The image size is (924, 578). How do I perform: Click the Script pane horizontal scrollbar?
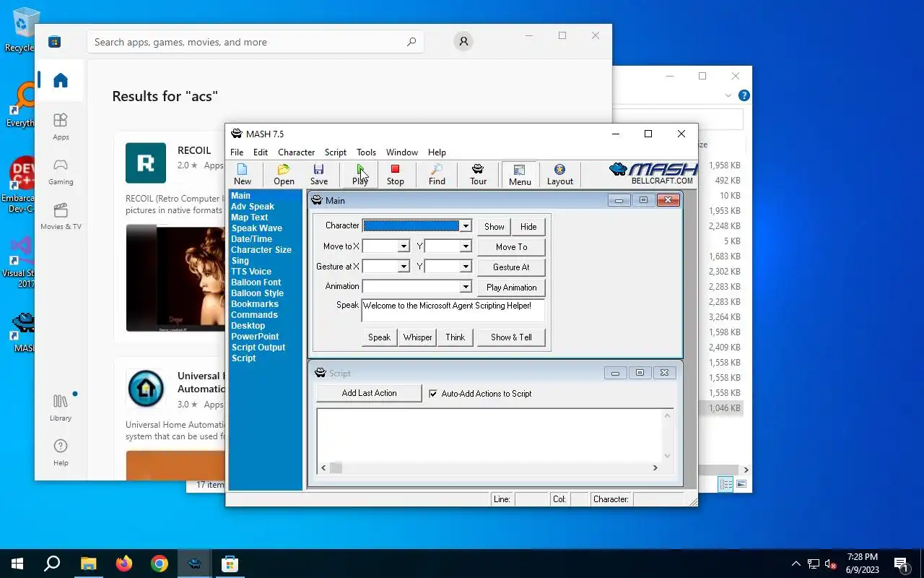(x=489, y=468)
